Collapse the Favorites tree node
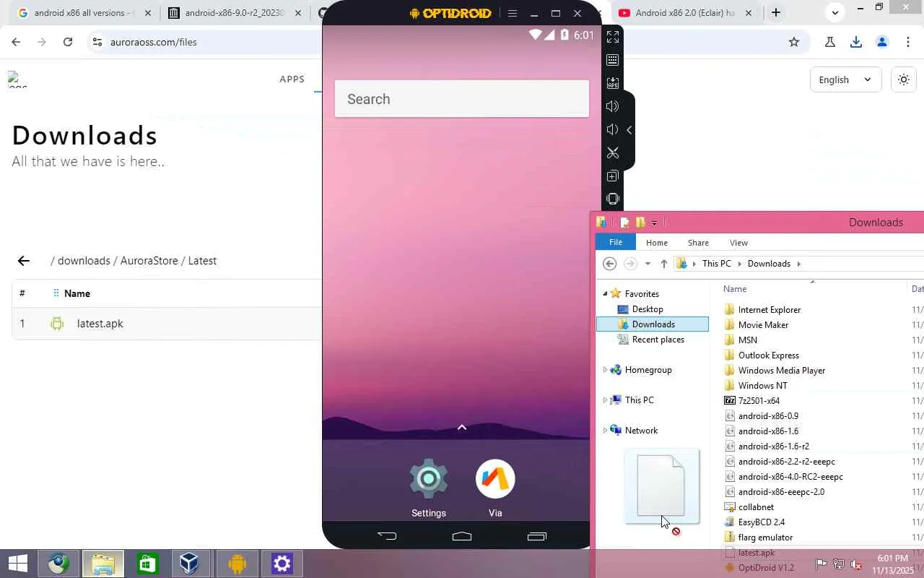924x578 pixels. 605,293
